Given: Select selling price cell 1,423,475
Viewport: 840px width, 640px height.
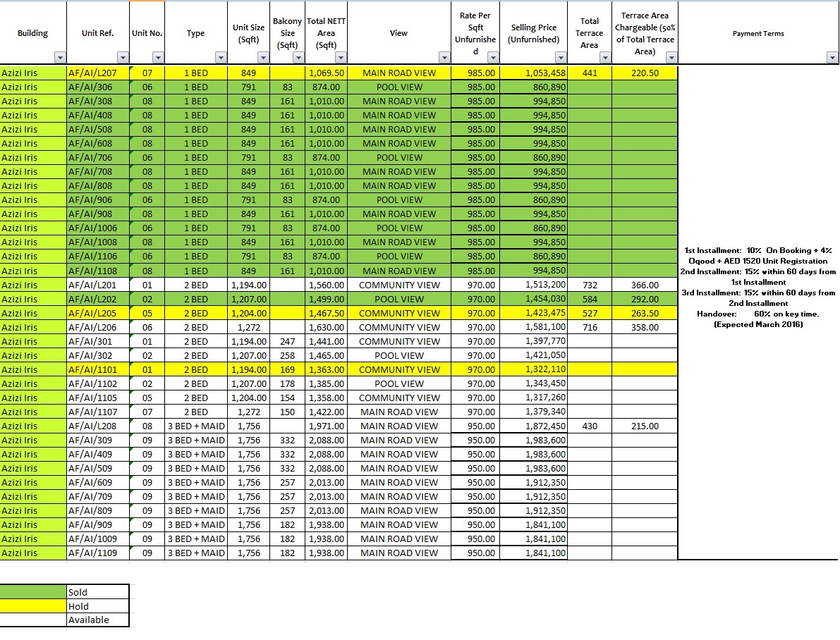Looking at the screenshot, I should pyautogui.click(x=534, y=313).
